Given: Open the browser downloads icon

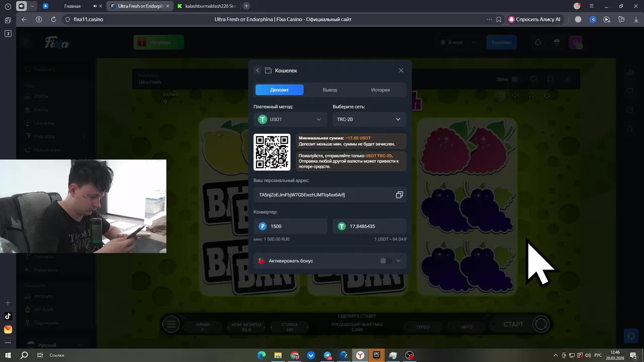Looking at the screenshot, I should point(636,19).
